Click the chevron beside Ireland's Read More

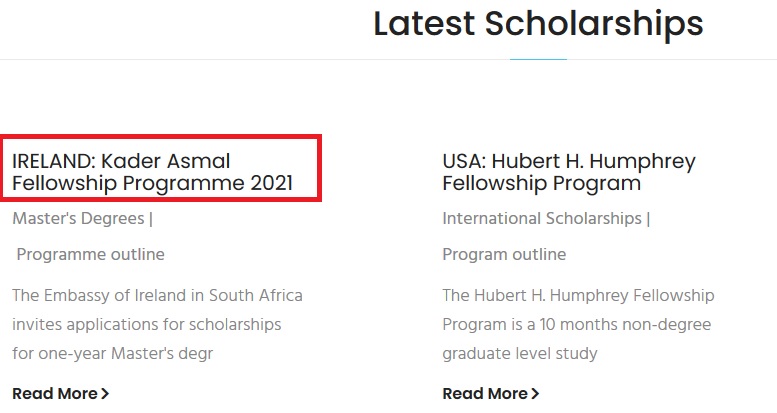point(105,394)
